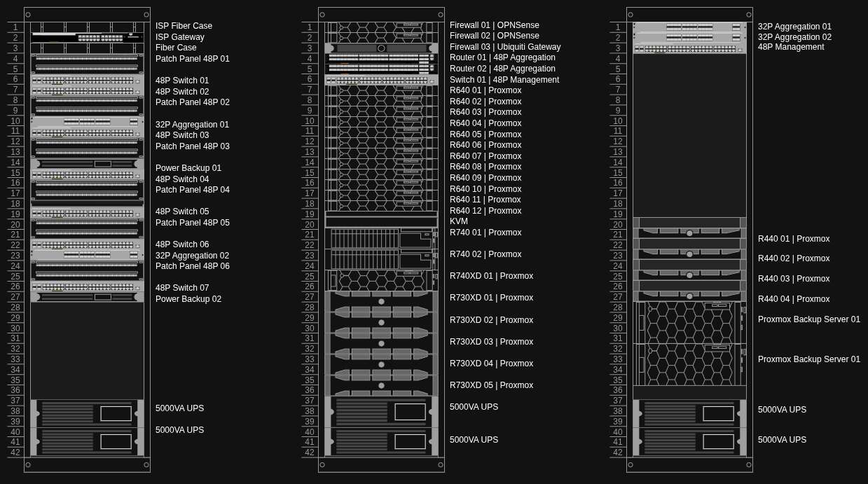
Task: Select the 'R440 04 | Proxmox' label
Action: click(x=794, y=299)
